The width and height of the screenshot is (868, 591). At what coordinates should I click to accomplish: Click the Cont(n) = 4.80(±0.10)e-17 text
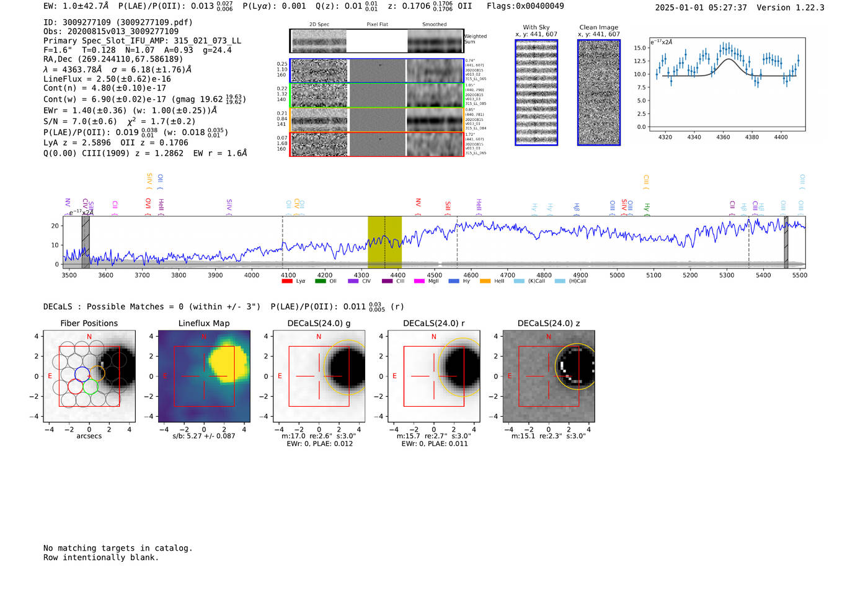click(105, 89)
